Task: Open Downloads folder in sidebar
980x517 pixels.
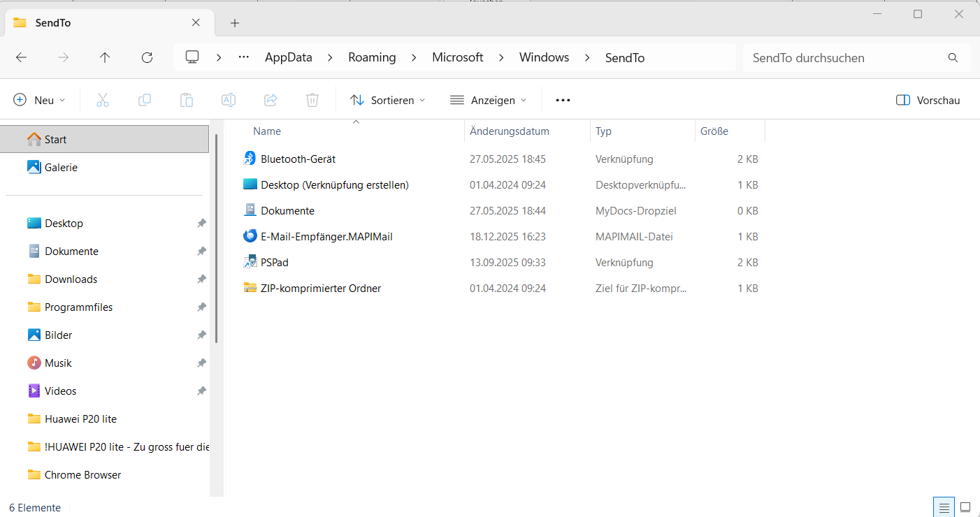Action: pyautogui.click(x=71, y=279)
